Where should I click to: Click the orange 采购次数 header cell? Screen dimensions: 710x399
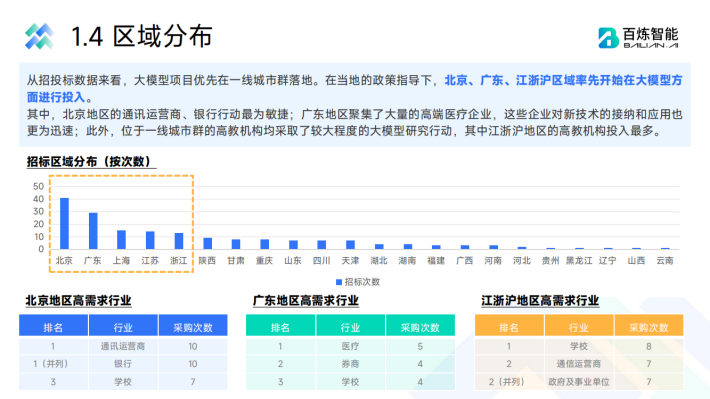[x=649, y=326]
